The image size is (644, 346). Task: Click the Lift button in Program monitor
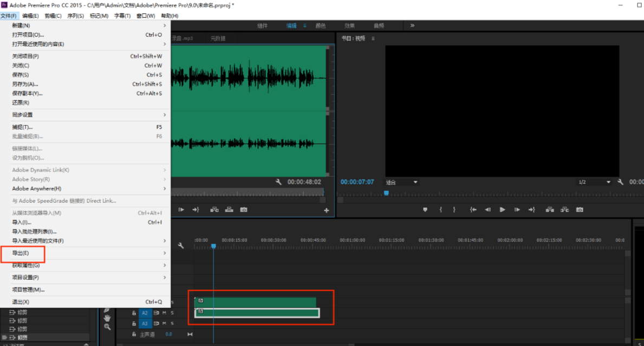coord(550,210)
